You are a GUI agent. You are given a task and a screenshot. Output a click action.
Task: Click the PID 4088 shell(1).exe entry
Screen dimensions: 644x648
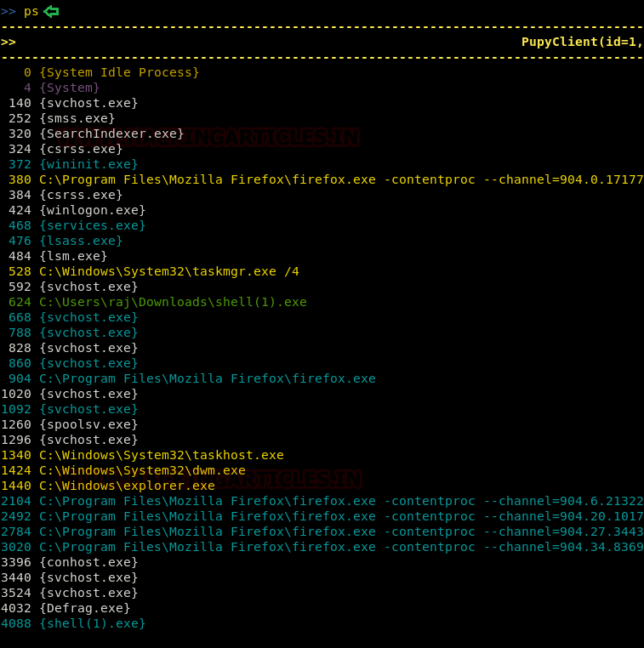tap(92, 623)
